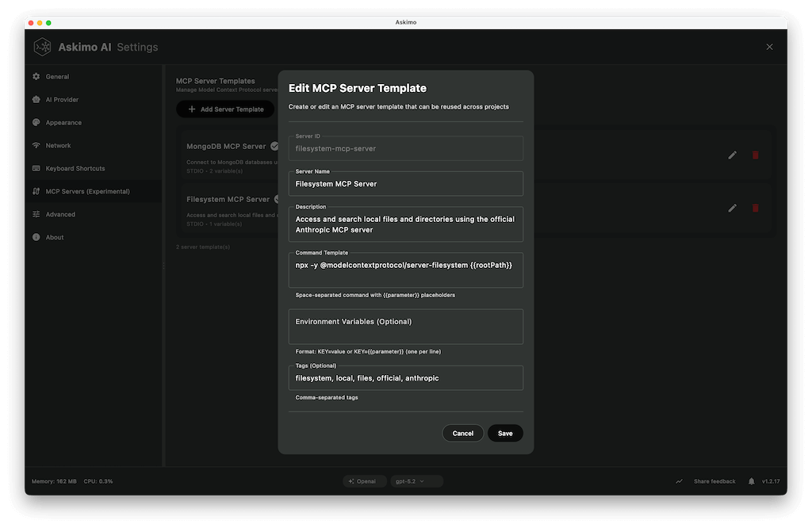This screenshot has height=528, width=812.
Task: Click the red trash icon next to MongoDB MCP Server
Action: tap(755, 155)
